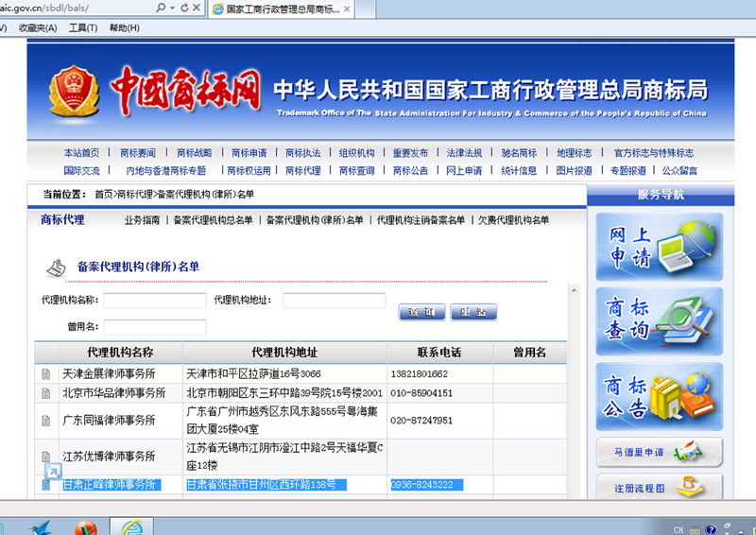Viewport: 756px width, 535px height.
Task: Close the 国家工商行政管理总局商标 browser tab
Action: [x=347, y=9]
